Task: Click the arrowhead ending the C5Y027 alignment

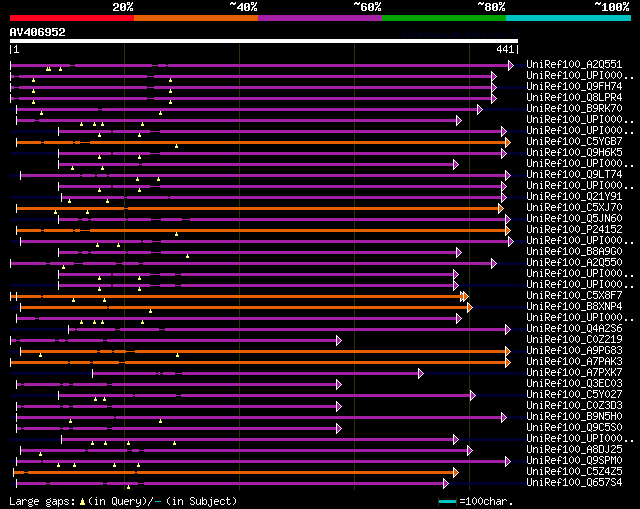Action: (473, 396)
